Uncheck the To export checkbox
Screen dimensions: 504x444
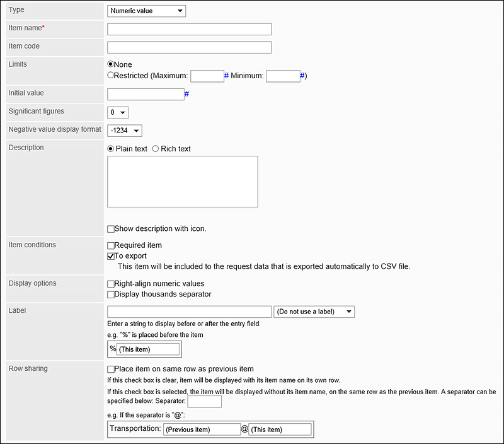[x=111, y=256]
